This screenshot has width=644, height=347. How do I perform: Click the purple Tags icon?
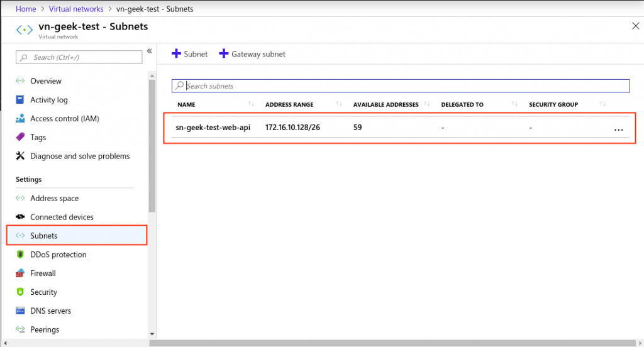click(x=20, y=137)
